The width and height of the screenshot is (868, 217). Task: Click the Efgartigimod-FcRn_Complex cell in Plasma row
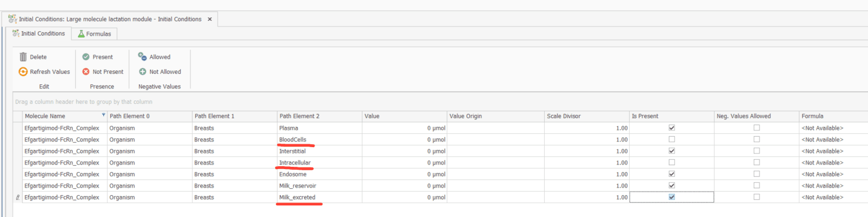click(x=65, y=128)
